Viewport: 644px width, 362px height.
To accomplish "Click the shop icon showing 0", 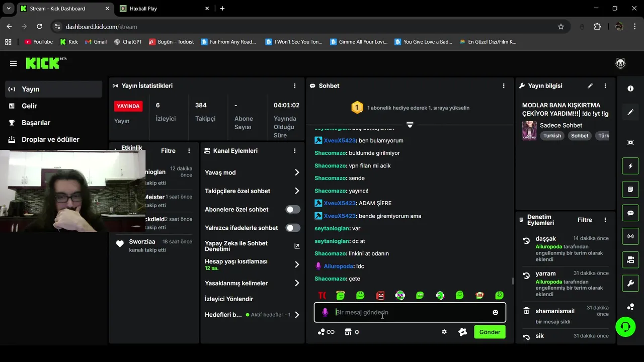I will click(352, 332).
